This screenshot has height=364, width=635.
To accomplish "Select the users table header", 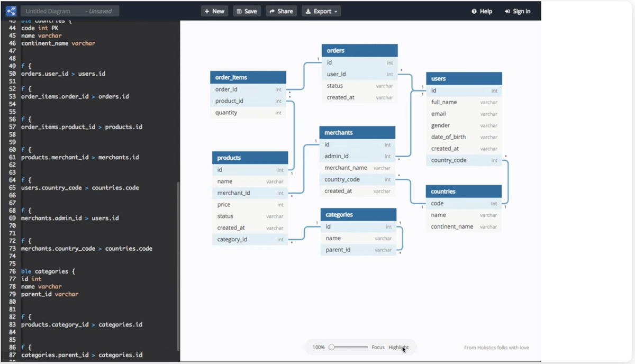I will click(x=464, y=78).
